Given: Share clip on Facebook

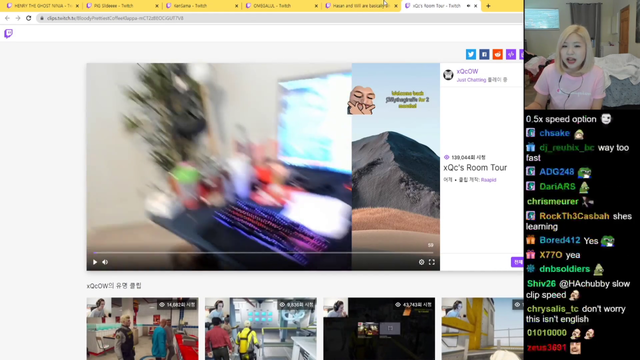Looking at the screenshot, I should point(484,54).
